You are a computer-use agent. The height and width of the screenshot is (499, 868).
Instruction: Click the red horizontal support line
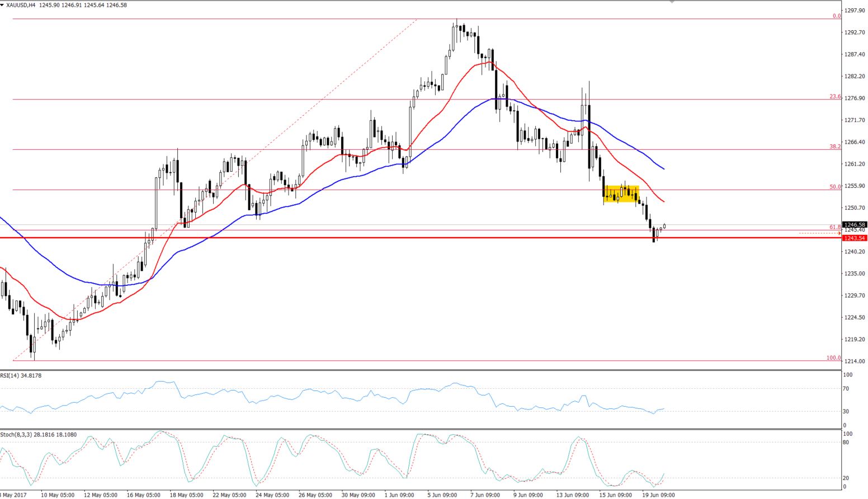click(x=391, y=238)
